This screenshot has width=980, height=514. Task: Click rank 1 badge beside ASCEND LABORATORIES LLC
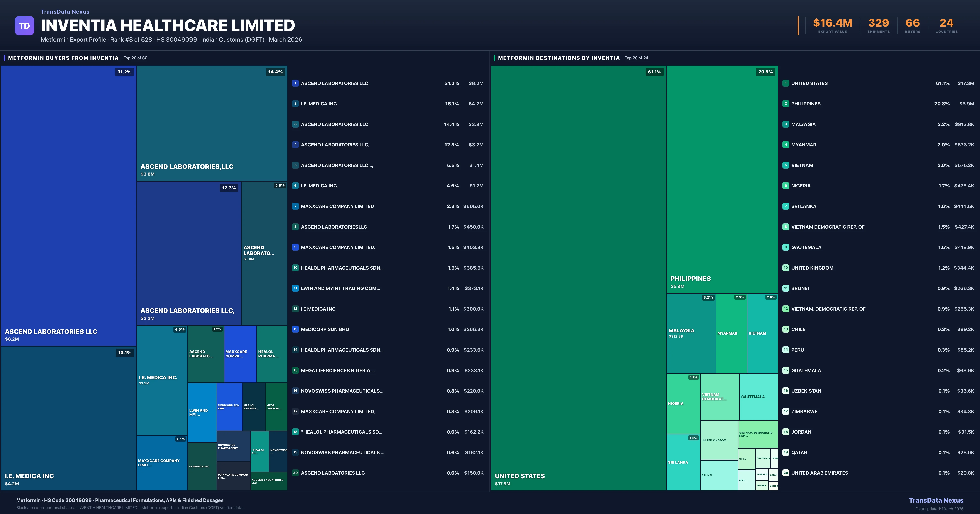click(295, 83)
